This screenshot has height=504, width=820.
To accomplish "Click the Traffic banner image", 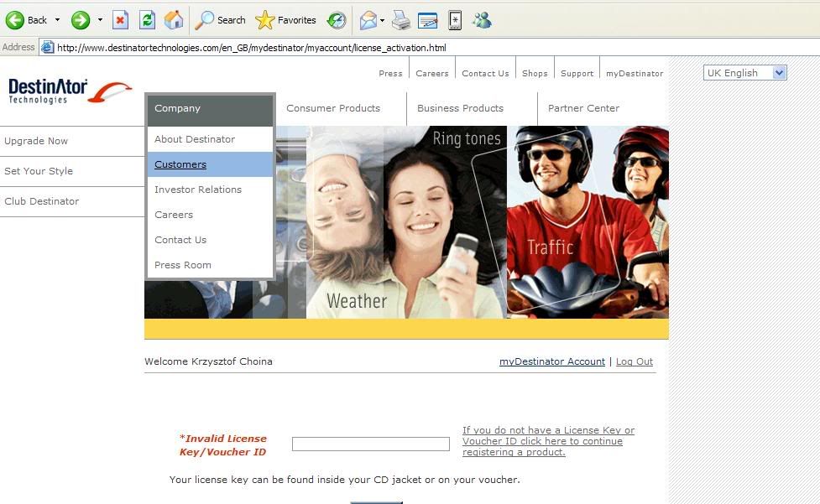I will (550, 247).
